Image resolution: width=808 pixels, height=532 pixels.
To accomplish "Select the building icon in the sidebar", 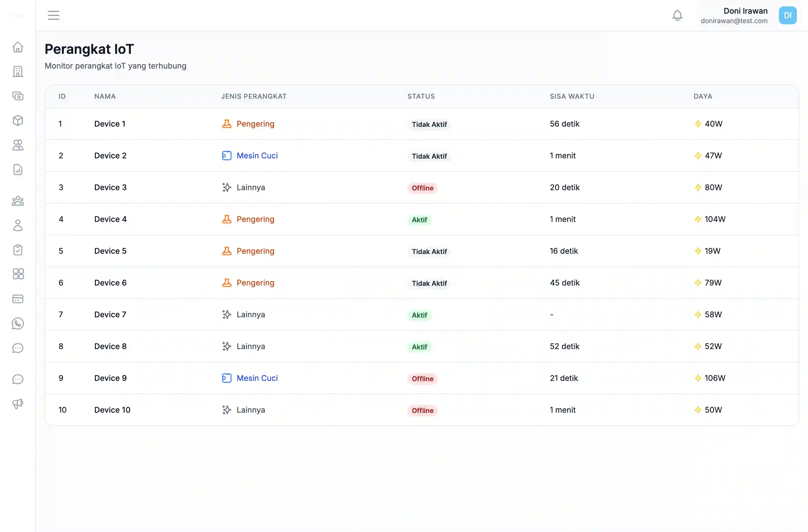I will [18, 71].
